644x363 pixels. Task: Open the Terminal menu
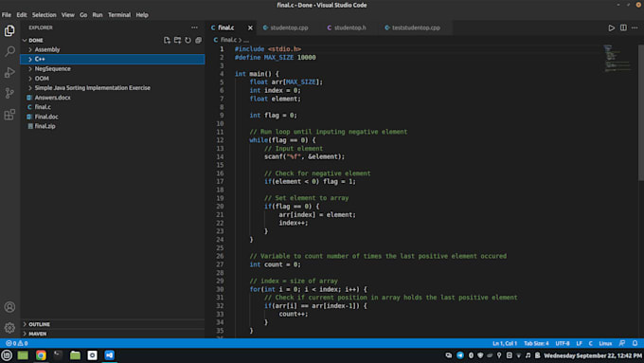(x=119, y=15)
